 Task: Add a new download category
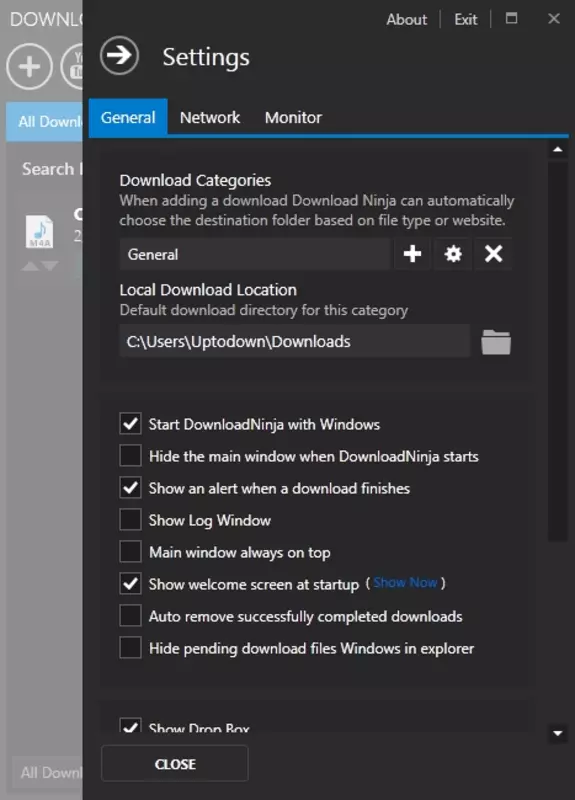tap(412, 254)
